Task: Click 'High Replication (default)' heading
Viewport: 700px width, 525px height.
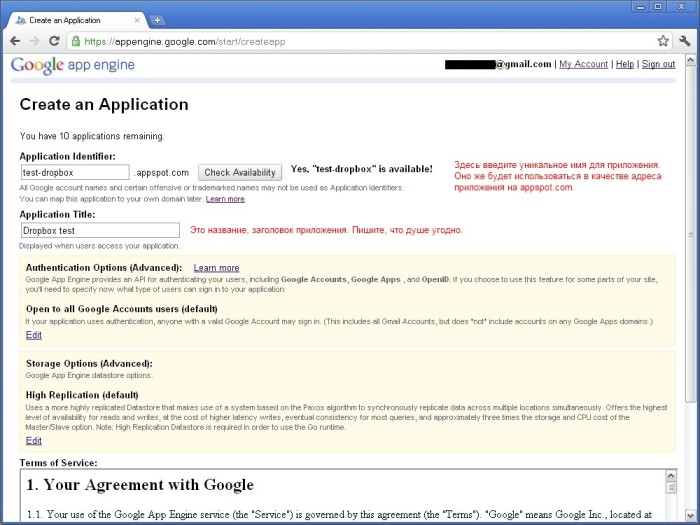Action: [82, 395]
